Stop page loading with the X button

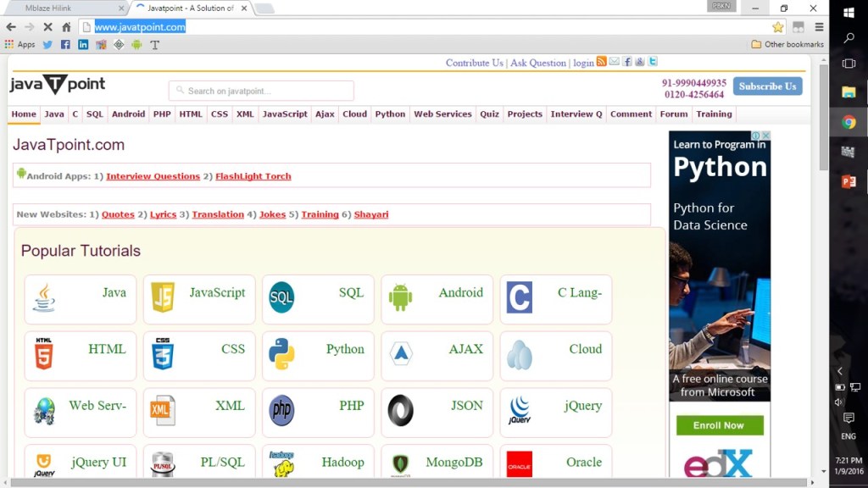[47, 27]
